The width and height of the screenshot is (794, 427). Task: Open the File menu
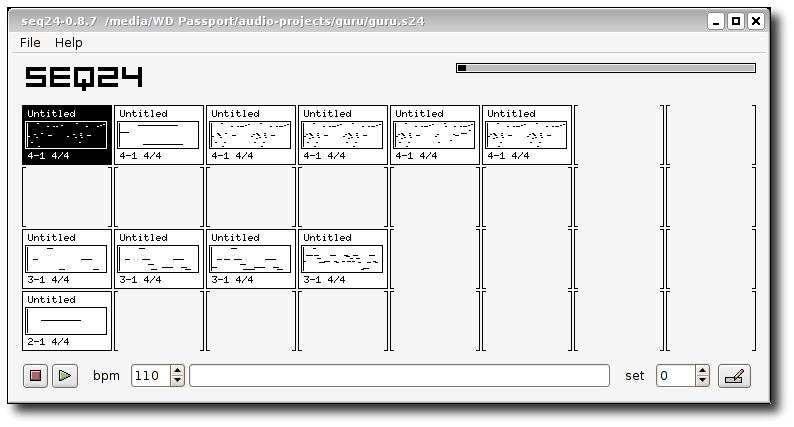click(30, 43)
